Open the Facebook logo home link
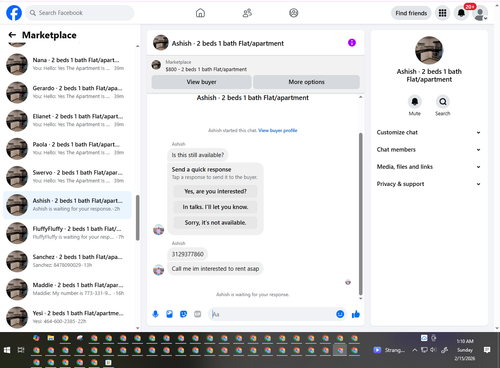 (x=14, y=13)
